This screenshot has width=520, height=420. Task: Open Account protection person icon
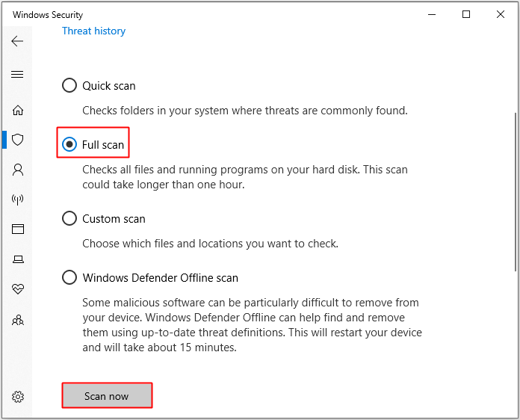click(18, 170)
